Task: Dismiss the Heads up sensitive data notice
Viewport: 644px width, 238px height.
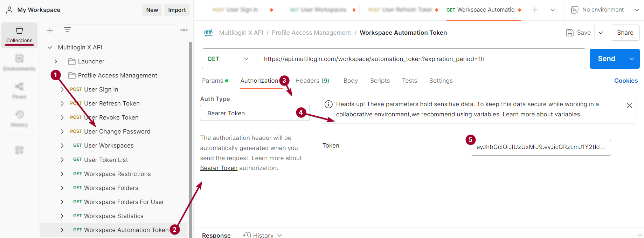Action: pyautogui.click(x=629, y=106)
